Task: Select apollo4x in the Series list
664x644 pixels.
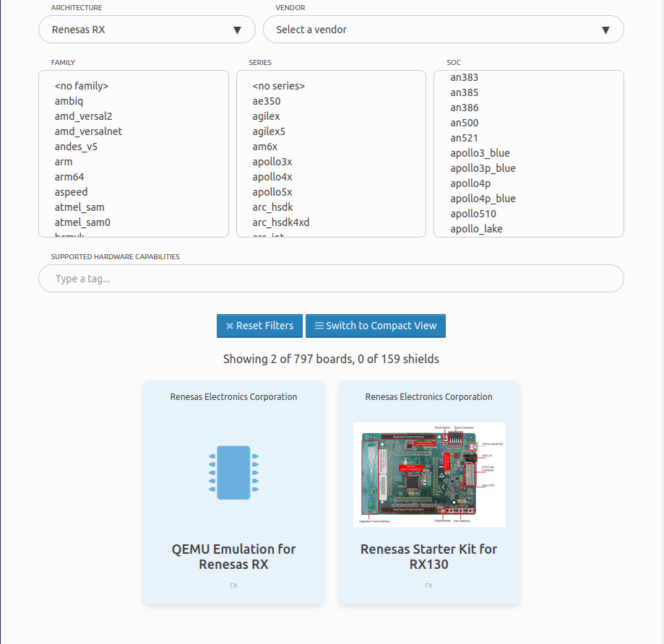Action: click(x=272, y=177)
